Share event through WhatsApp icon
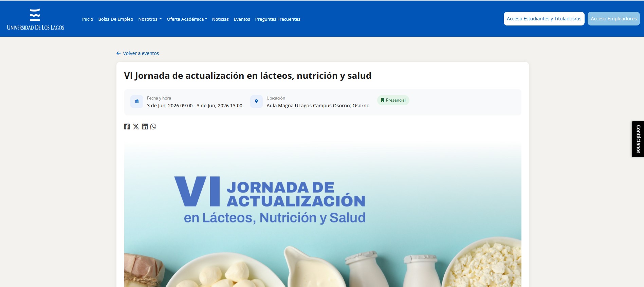 coord(153,127)
